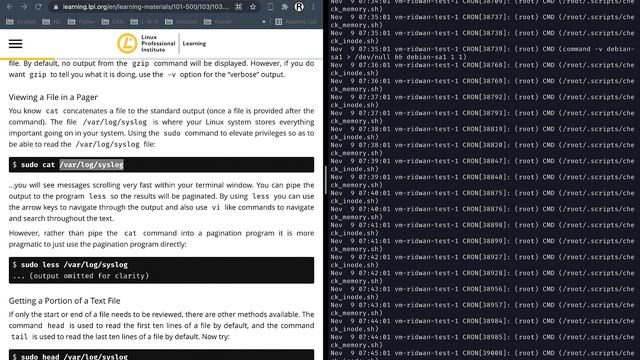
Task: Click '(output omitted for clarity)' line
Action: (81, 276)
